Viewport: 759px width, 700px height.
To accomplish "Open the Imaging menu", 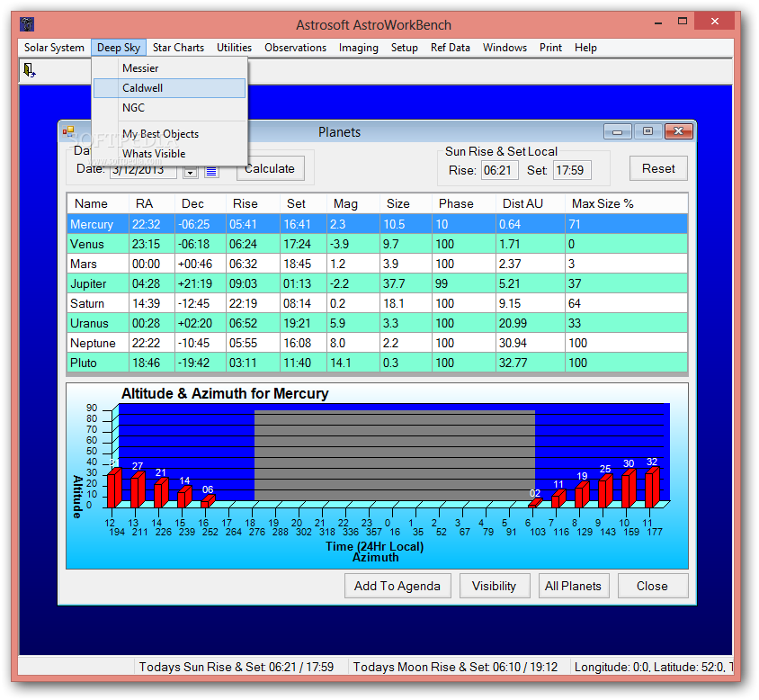I will [359, 48].
